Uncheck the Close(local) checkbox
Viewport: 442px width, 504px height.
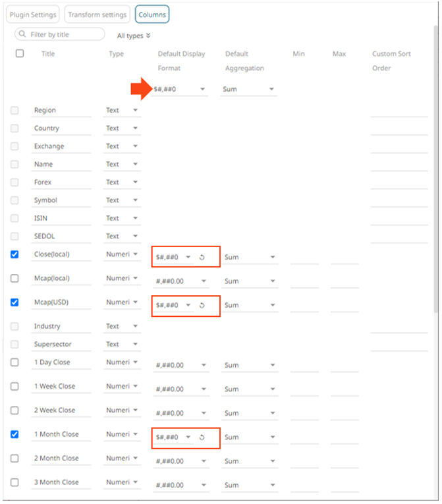[14, 254]
